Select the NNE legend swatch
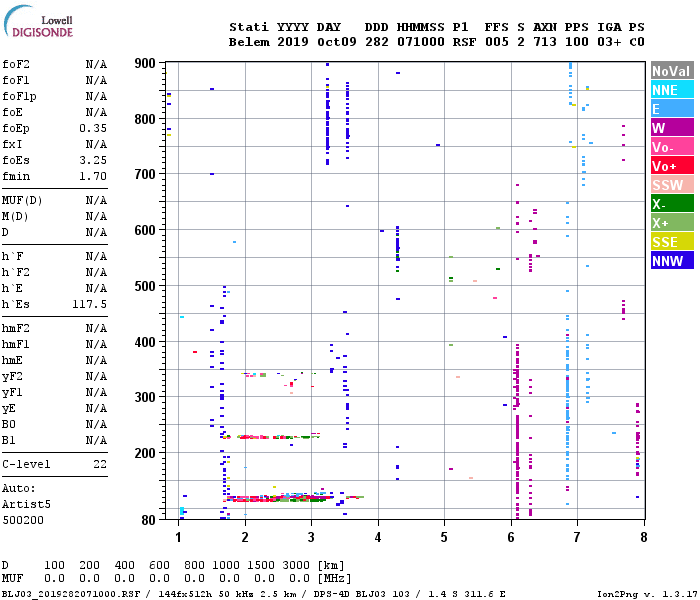Screen dimensions: 700x600 pos(672,90)
